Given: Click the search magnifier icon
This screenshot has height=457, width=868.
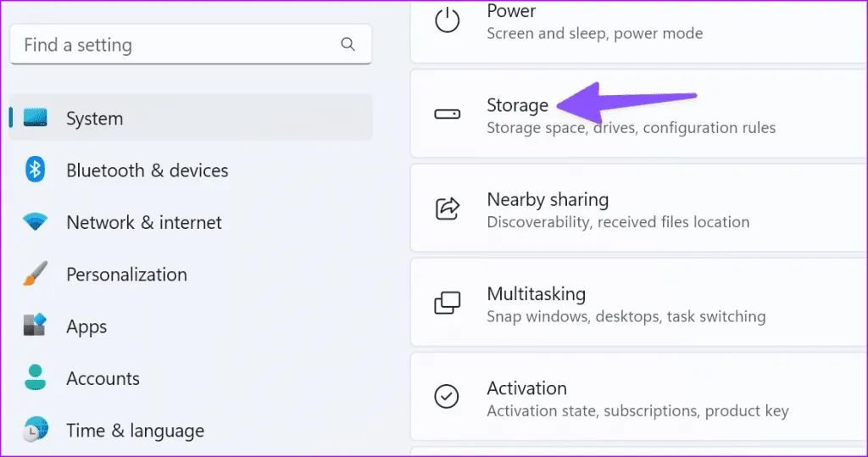Looking at the screenshot, I should (348, 44).
